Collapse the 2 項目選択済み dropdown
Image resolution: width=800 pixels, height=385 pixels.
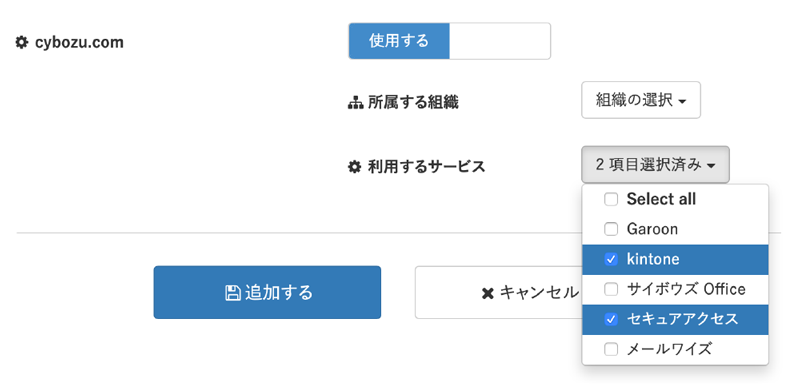tap(655, 165)
